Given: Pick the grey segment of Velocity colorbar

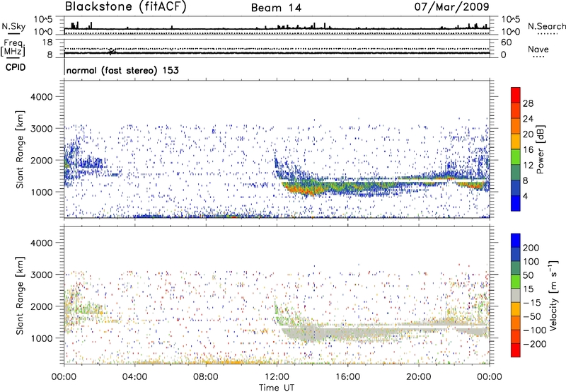Looking at the screenshot, I should [516, 296].
